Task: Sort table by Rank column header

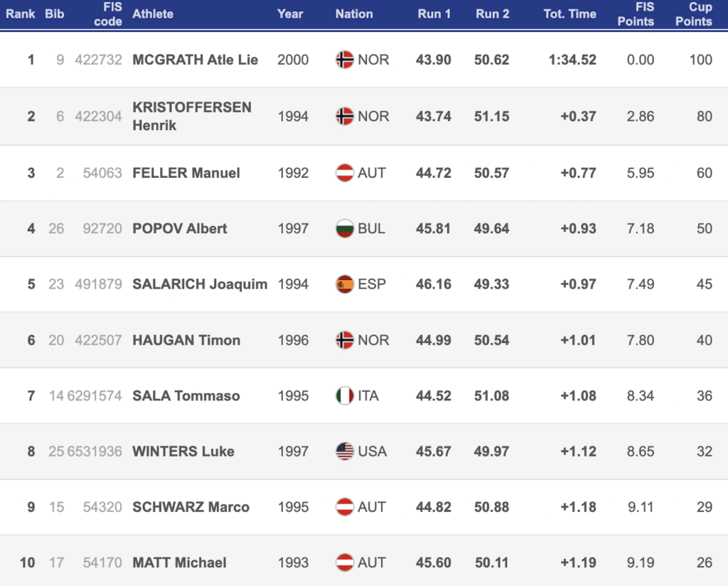Action: (x=21, y=14)
